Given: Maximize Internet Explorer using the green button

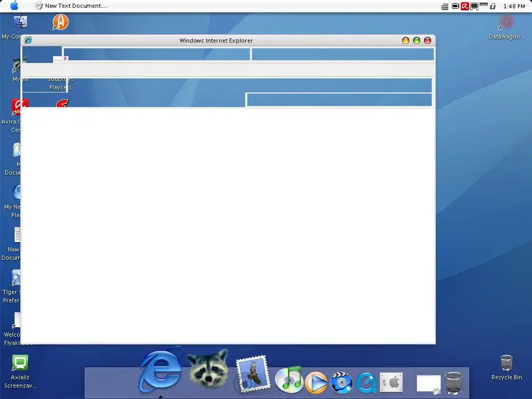Looking at the screenshot, I should coord(416,41).
